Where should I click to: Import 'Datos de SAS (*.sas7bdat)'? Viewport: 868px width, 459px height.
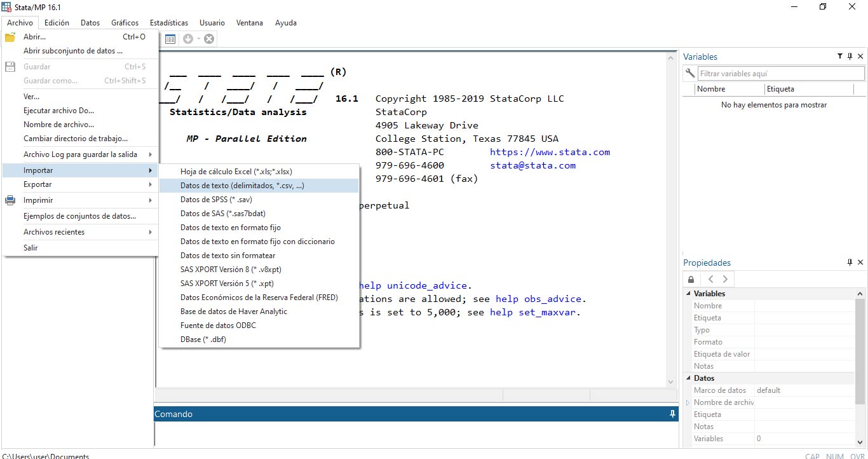click(x=259, y=214)
